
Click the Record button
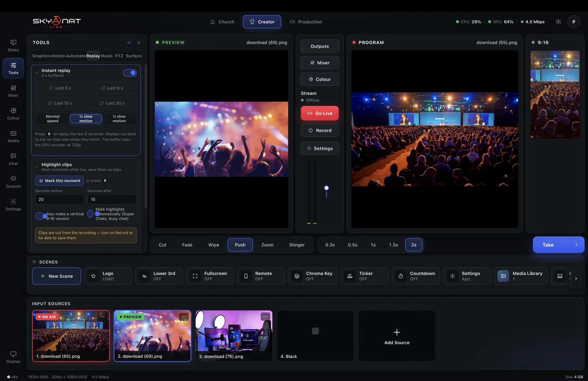point(320,131)
